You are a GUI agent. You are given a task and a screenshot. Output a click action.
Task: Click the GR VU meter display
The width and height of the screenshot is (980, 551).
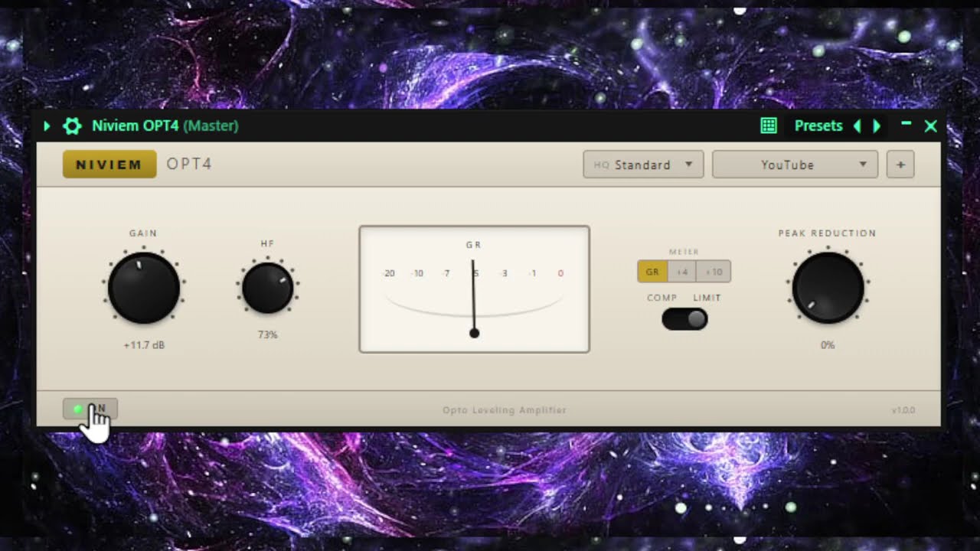474,289
